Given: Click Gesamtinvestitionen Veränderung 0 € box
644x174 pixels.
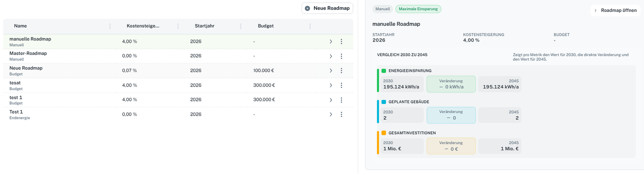Looking at the screenshot, I should pyautogui.click(x=451, y=146).
